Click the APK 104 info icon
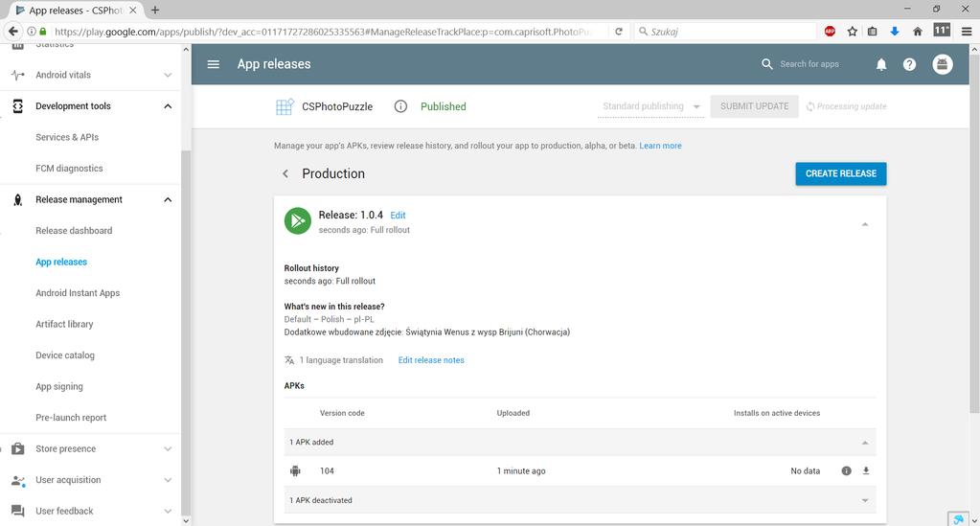The width and height of the screenshot is (980, 526). tap(846, 471)
